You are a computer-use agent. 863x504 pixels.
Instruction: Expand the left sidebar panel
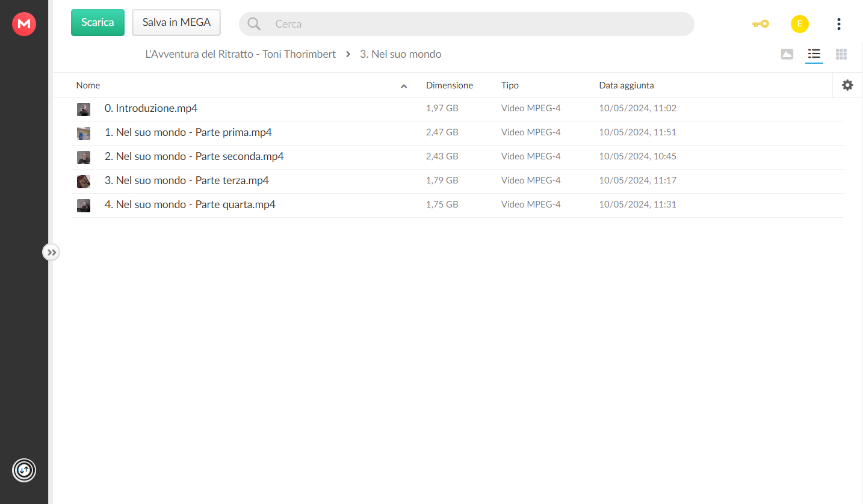[51, 252]
